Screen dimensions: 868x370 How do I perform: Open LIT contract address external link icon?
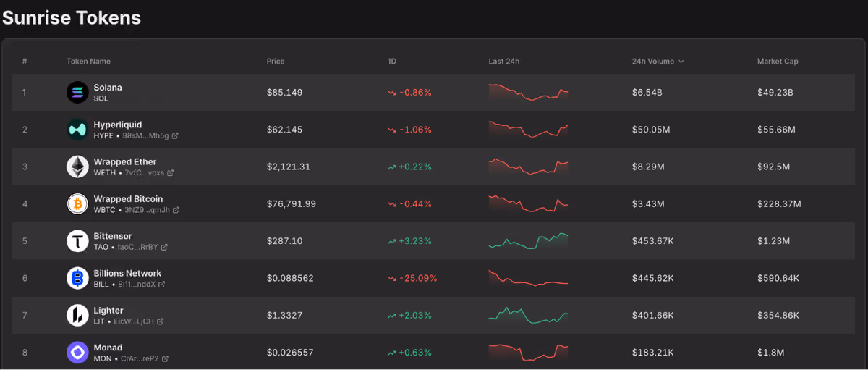tap(160, 321)
